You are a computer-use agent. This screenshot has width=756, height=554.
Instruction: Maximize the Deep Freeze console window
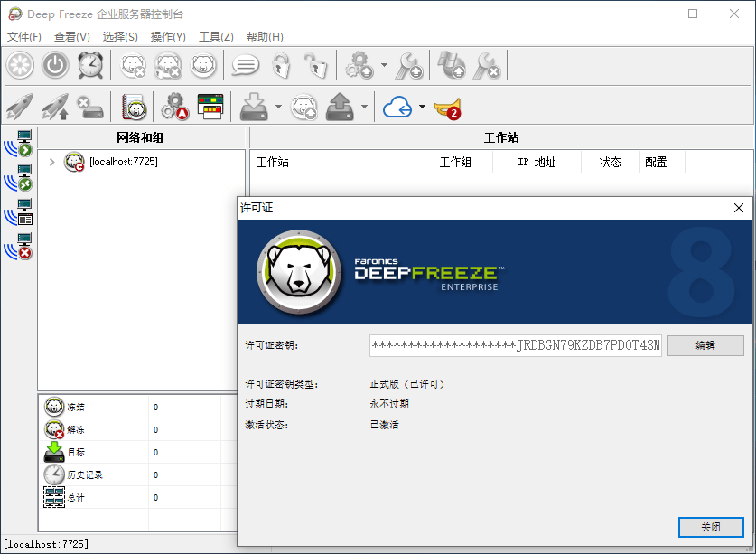pyautogui.click(x=693, y=14)
